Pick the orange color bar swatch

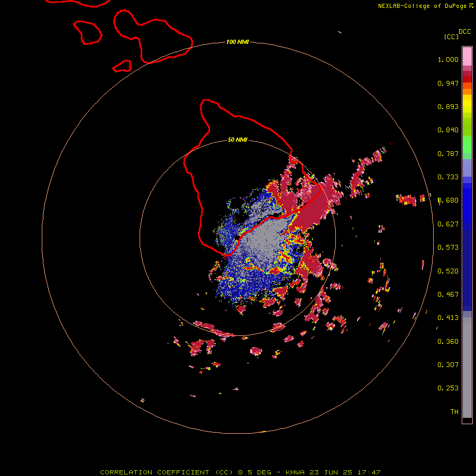[x=467, y=91]
